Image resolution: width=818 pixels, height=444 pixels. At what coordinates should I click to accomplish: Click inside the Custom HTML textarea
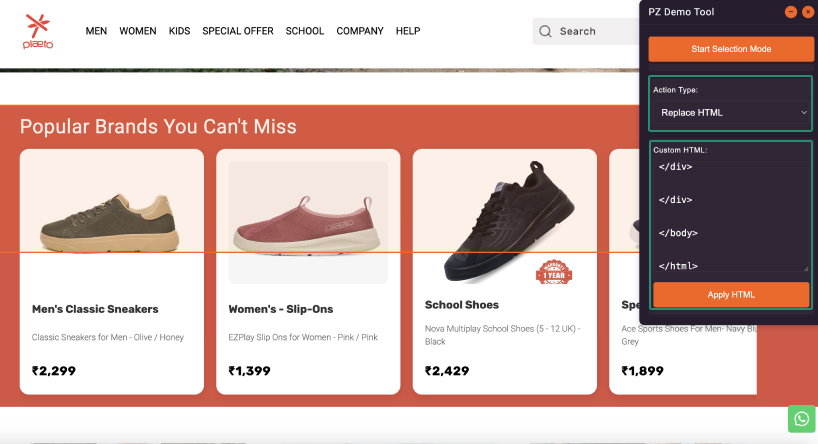pos(730,215)
